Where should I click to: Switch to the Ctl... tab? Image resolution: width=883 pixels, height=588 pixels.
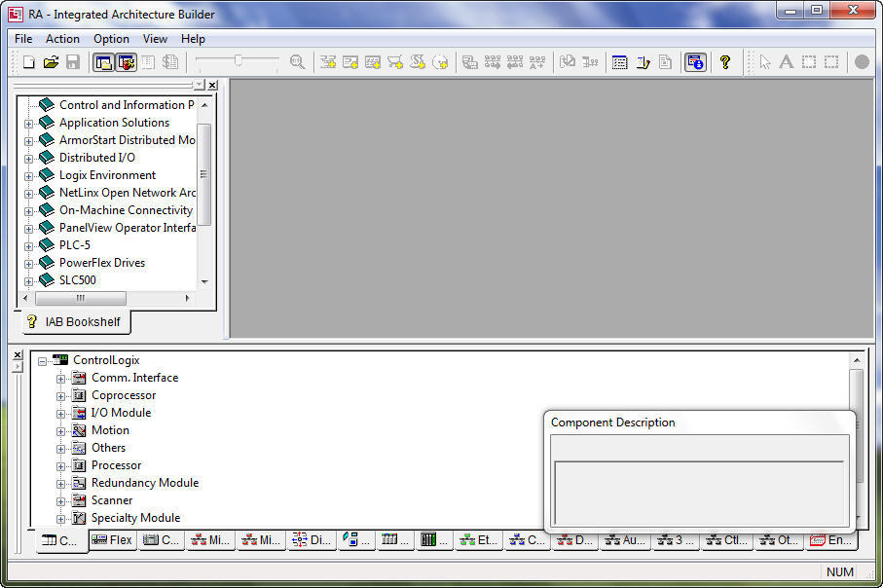pyautogui.click(x=727, y=540)
